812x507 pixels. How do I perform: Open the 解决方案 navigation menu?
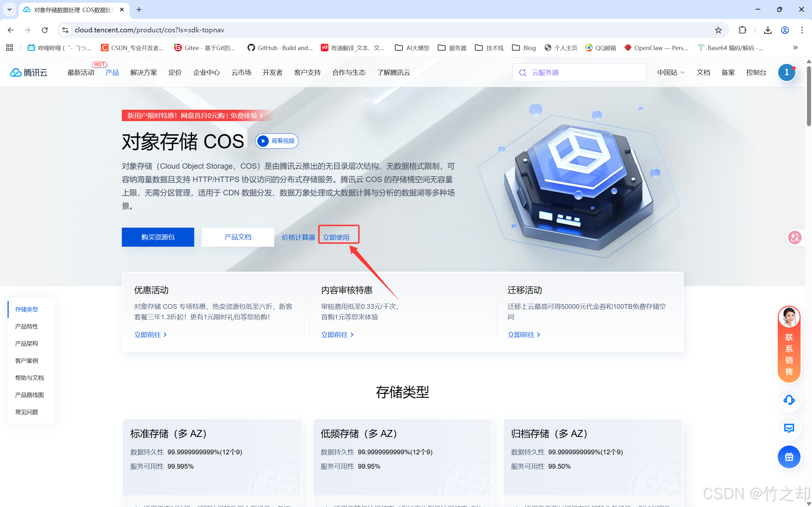[144, 72]
